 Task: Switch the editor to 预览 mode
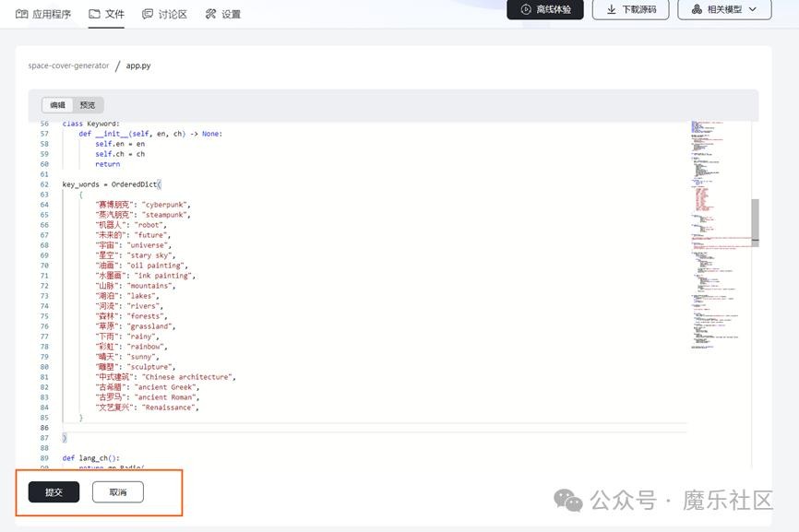(87, 105)
